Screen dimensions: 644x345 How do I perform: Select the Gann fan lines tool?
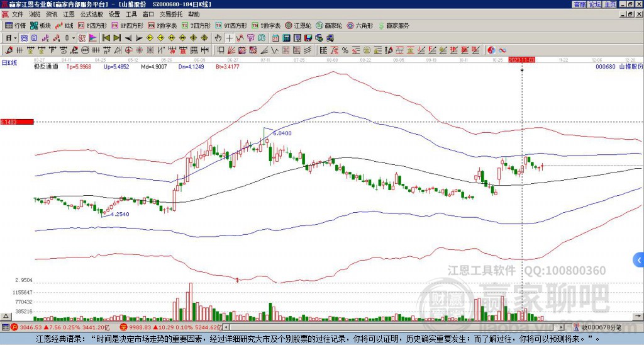[x=231, y=50]
